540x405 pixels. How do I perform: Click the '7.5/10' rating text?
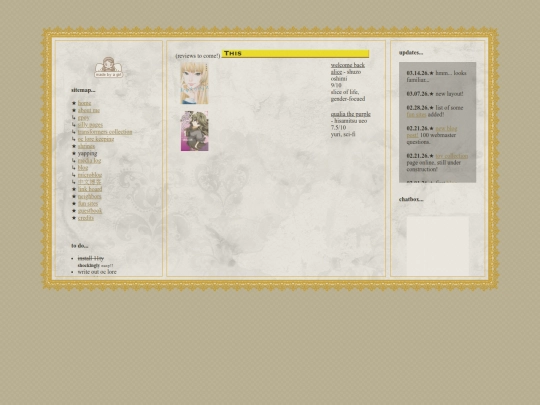pyautogui.click(x=338, y=128)
